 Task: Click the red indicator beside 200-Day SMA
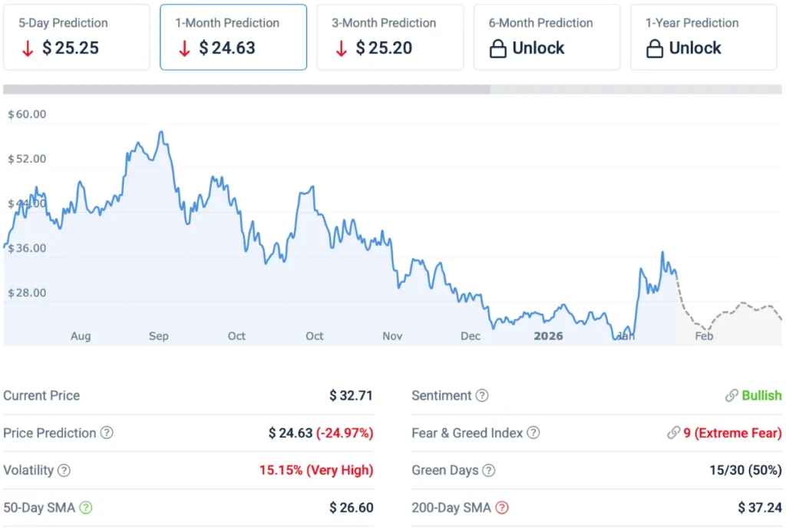(x=503, y=507)
